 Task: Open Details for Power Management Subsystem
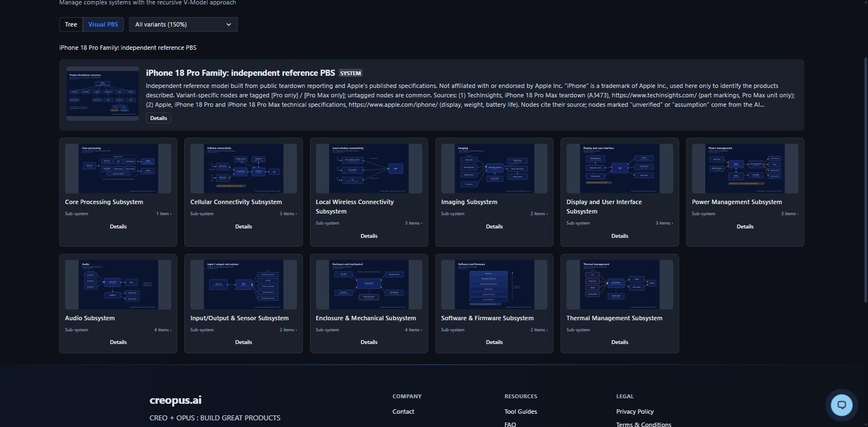745,226
